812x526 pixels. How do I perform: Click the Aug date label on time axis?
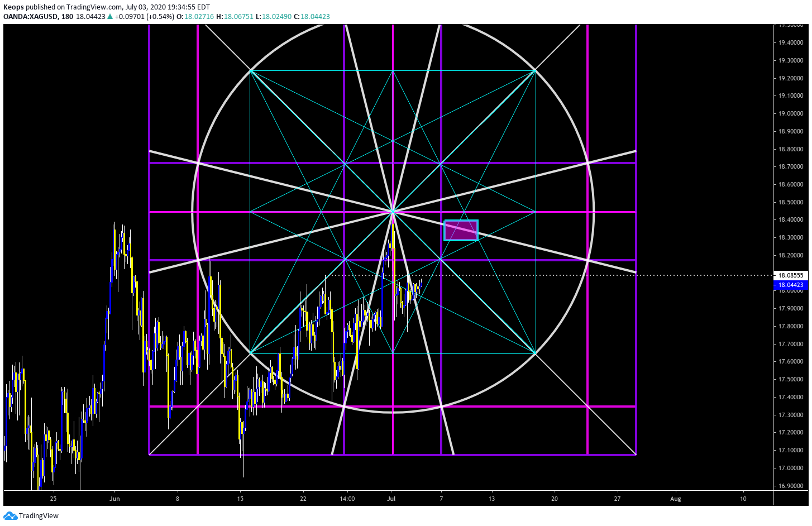pos(676,499)
